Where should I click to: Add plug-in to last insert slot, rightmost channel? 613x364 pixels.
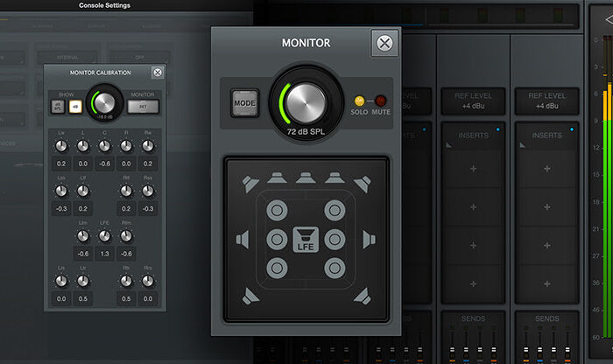pyautogui.click(x=547, y=283)
